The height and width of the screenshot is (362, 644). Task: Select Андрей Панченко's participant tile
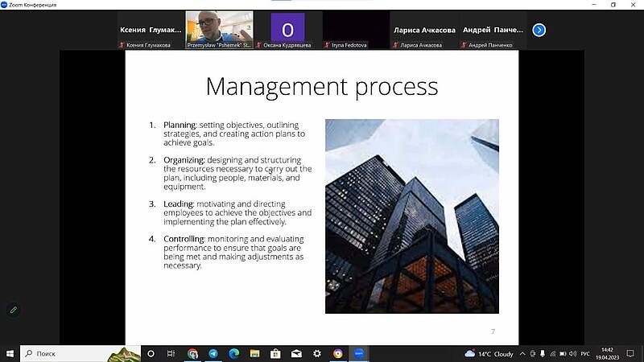493,30
